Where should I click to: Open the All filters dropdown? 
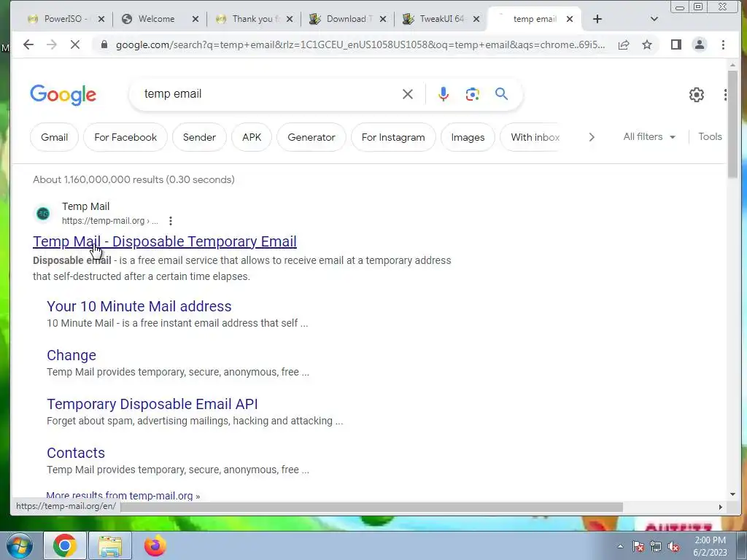coord(649,136)
